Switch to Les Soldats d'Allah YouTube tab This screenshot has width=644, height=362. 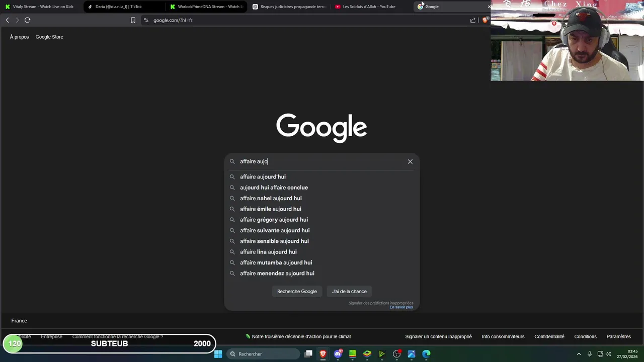(371, 7)
